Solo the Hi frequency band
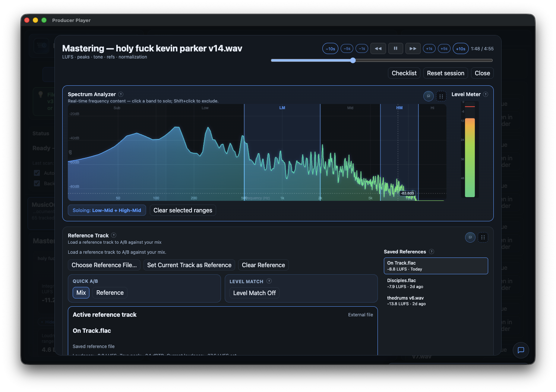This screenshot has height=392, width=556. (432, 108)
